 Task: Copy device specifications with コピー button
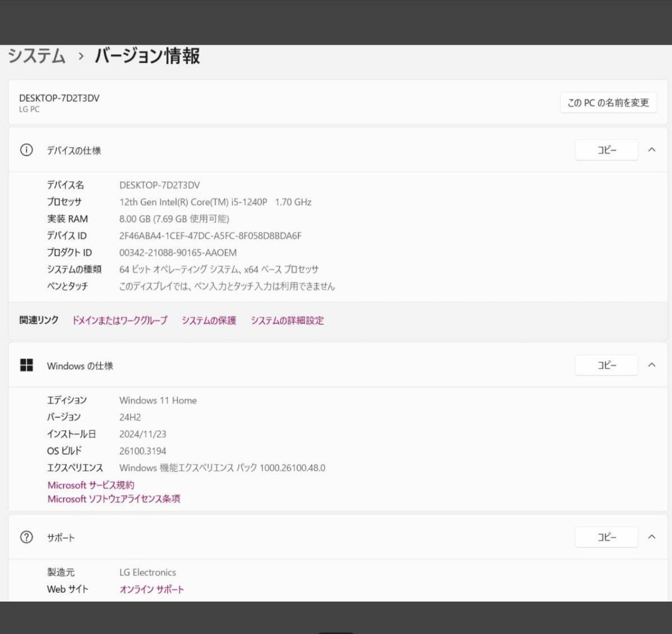(x=606, y=150)
